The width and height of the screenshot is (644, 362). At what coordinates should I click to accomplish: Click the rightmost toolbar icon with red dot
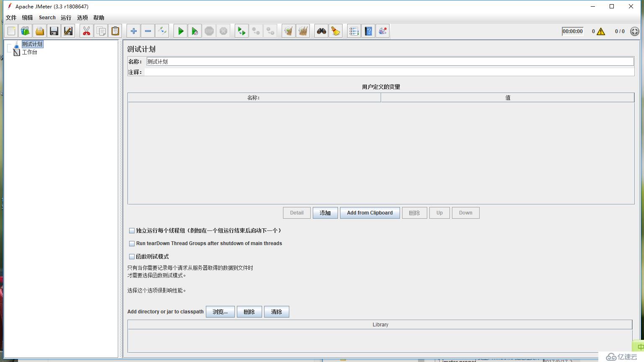coord(382,31)
